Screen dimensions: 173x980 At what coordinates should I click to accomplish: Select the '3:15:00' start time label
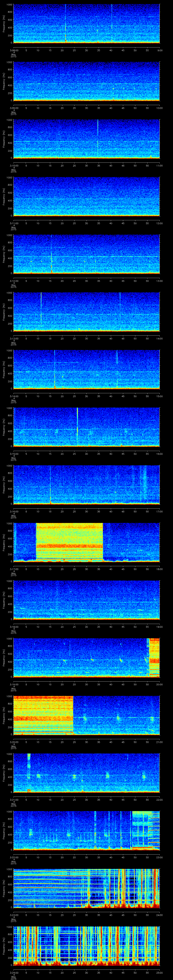14,454
